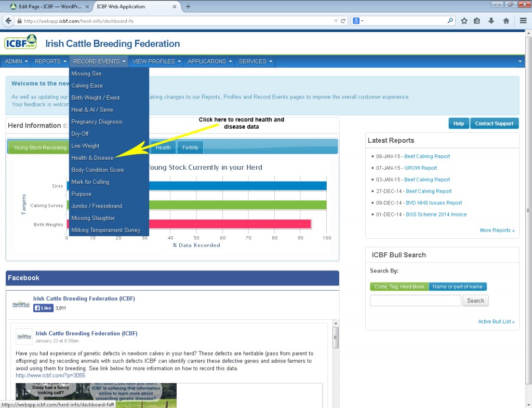
Task: Open Health & Disease recording
Action: (x=109, y=158)
